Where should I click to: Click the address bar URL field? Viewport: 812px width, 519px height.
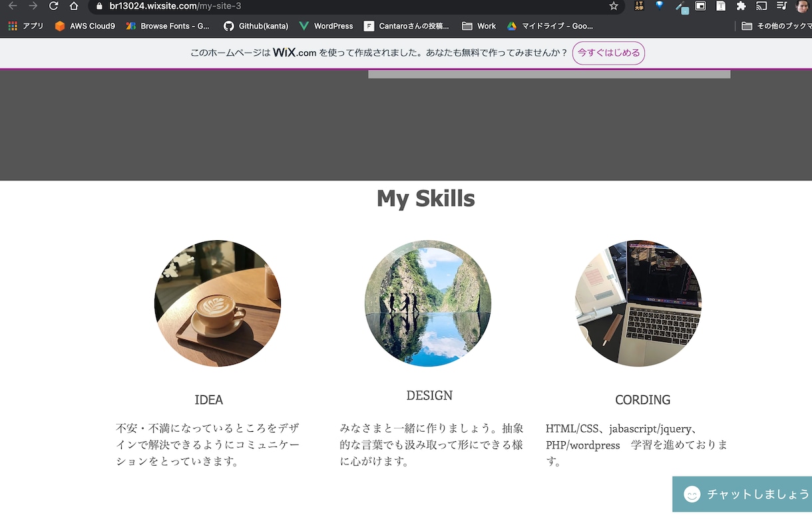[x=356, y=6]
